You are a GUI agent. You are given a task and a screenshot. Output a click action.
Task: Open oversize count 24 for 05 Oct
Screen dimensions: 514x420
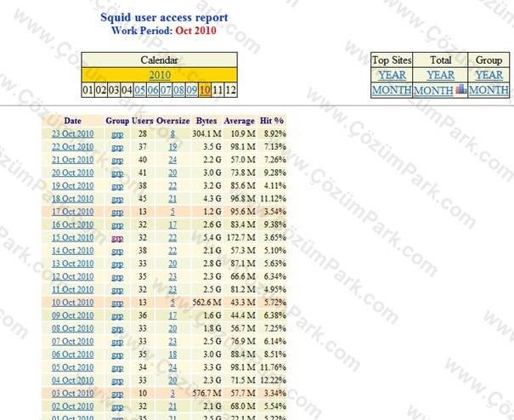click(x=172, y=367)
